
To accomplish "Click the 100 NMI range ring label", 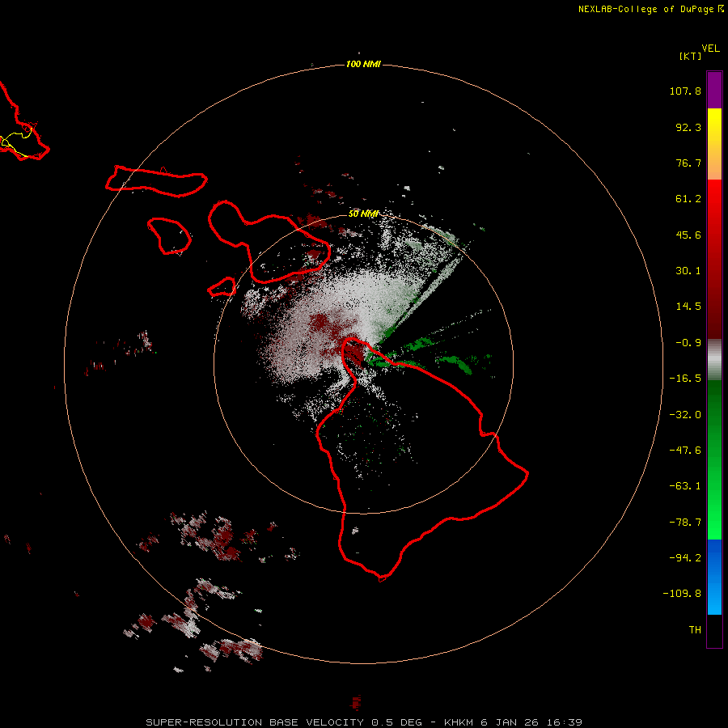I will click(x=363, y=64).
